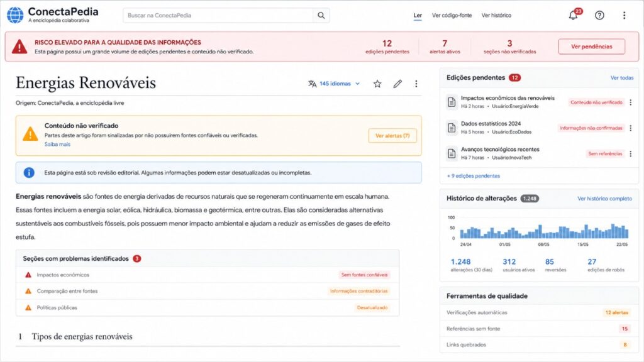Image resolution: width=644 pixels, height=362 pixels.
Task: Open options menu for Impactos econômicos das renováveis edit
Action: (x=630, y=102)
